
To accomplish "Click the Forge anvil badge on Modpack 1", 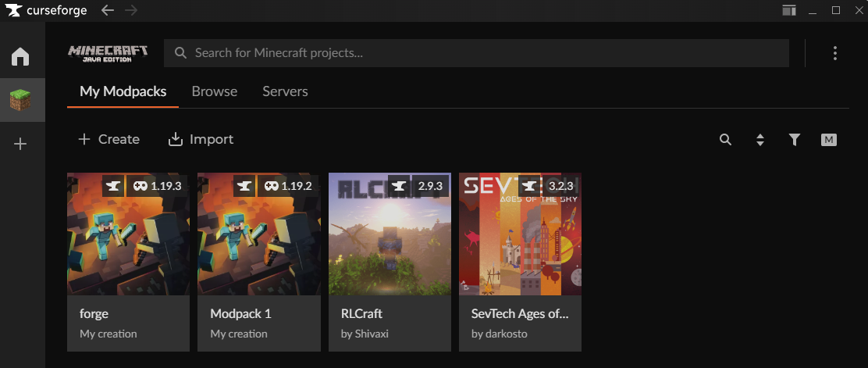I will [x=244, y=186].
